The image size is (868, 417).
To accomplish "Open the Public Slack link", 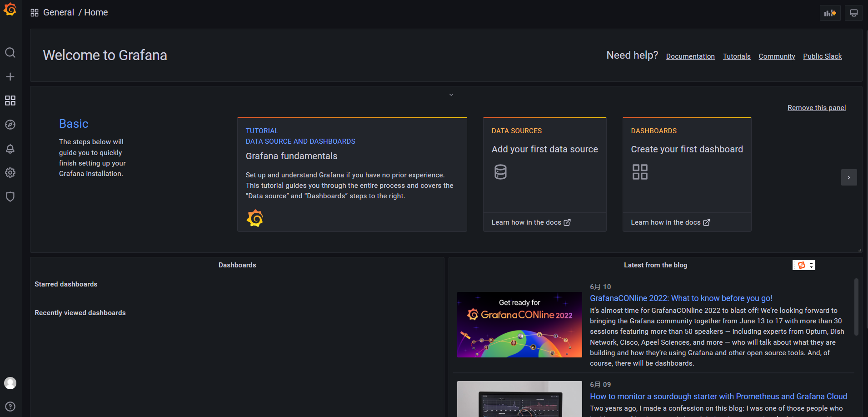I will tap(823, 56).
